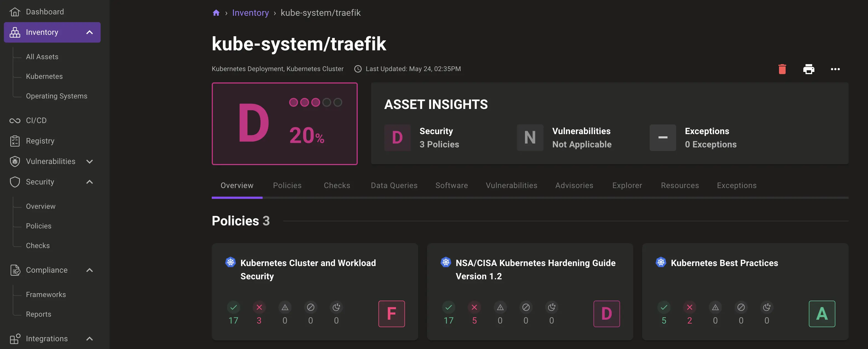Click the Inventory boxes icon
The width and height of the screenshot is (868, 349).
pyautogui.click(x=15, y=32)
